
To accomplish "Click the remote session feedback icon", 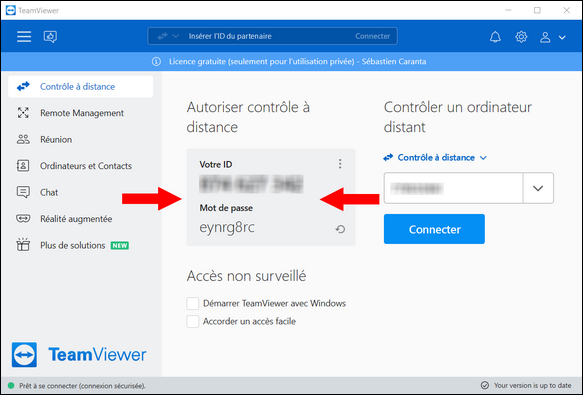I will click(x=50, y=36).
